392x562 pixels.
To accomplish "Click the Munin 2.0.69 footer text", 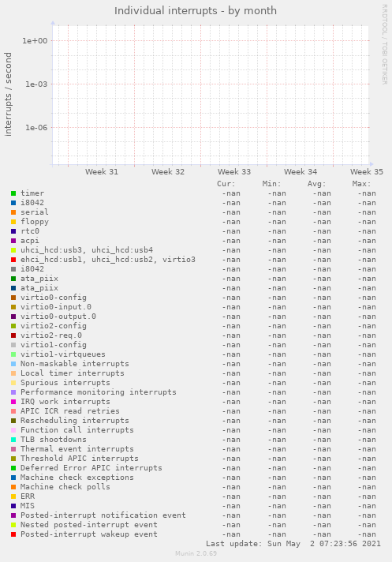I will tap(196, 553).
